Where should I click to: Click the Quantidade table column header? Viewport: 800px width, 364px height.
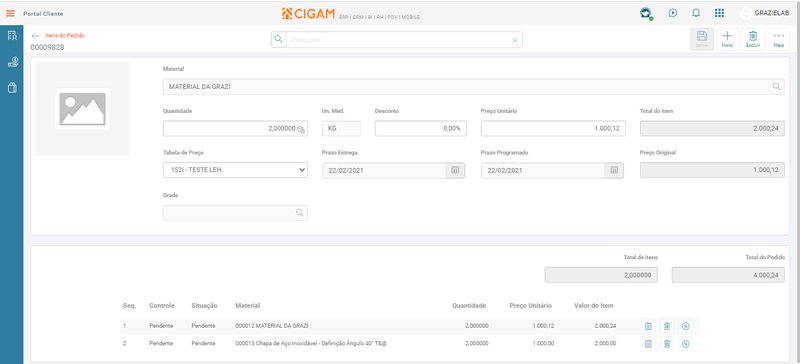coord(469,306)
